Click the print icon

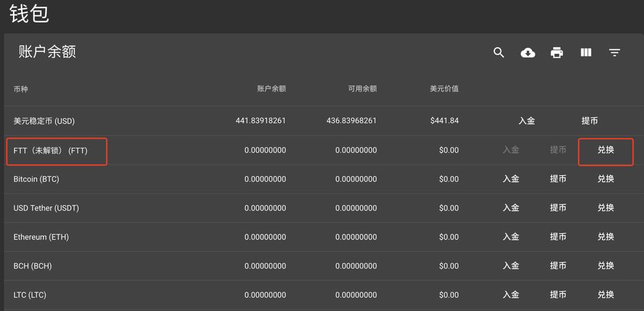pos(556,53)
